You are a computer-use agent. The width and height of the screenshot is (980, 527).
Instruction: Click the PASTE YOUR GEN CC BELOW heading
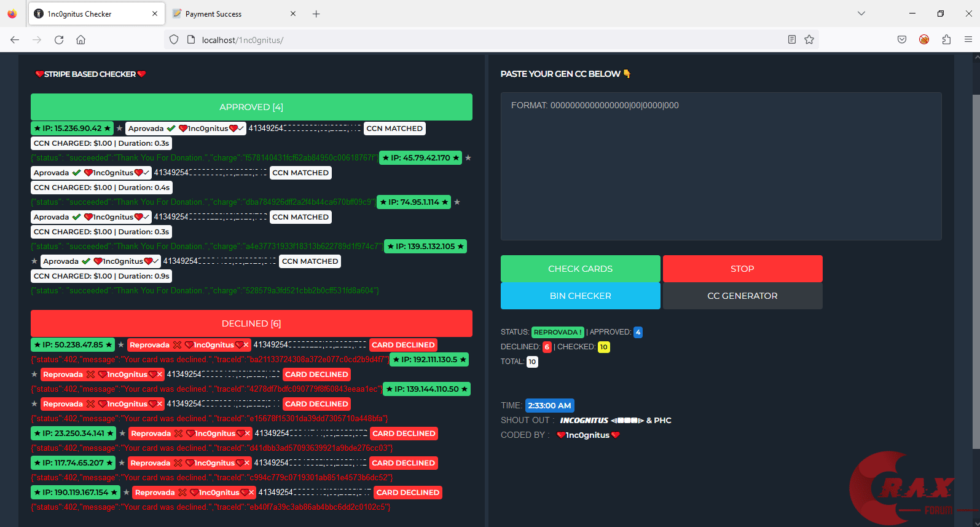coord(565,74)
